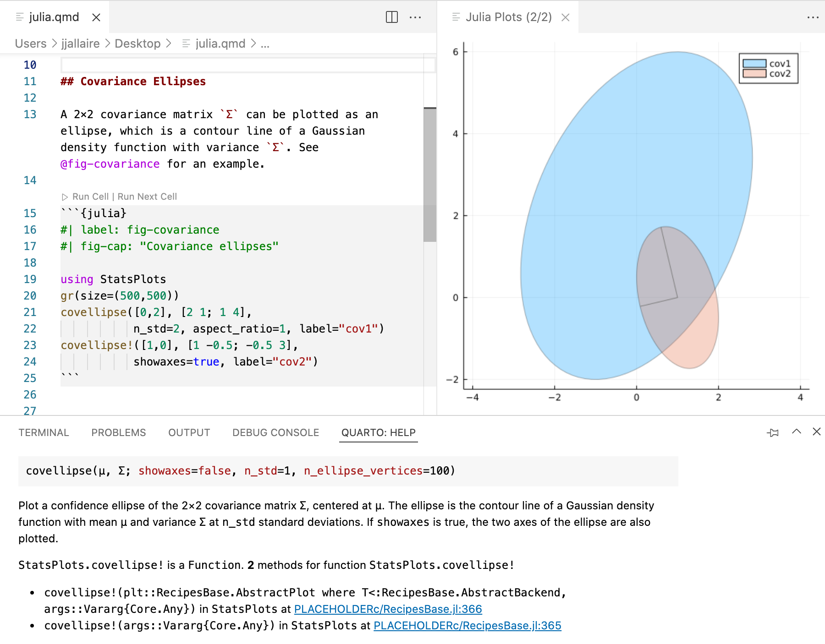Viewport: 825px width, 644px height.
Task: Switch to the DEBUG CONSOLE tab
Action: [275, 432]
